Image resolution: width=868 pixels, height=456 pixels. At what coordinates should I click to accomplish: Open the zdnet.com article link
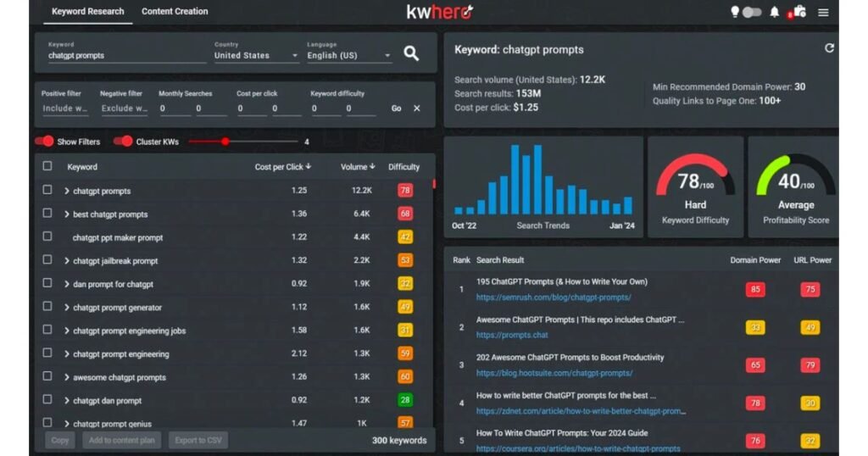point(581,410)
